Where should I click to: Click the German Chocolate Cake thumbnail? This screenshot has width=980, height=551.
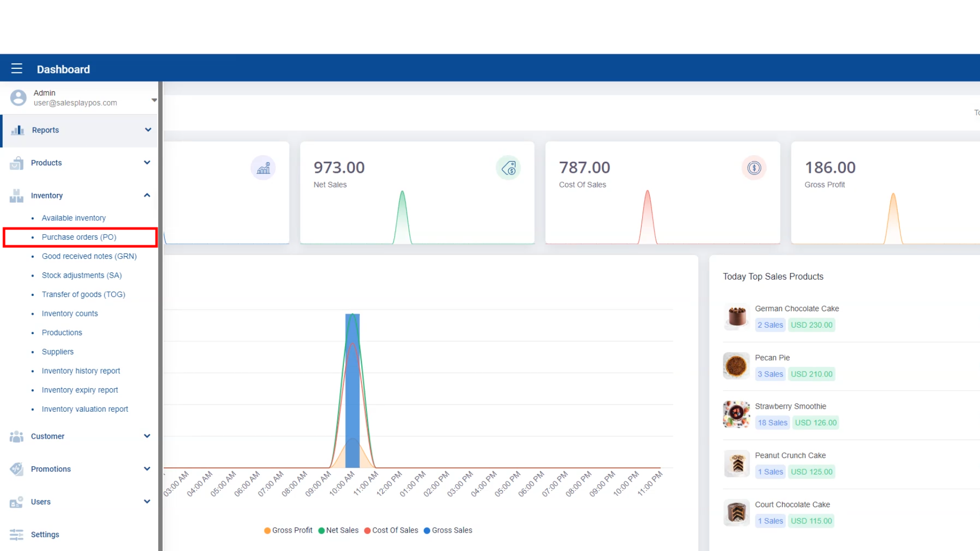click(737, 317)
